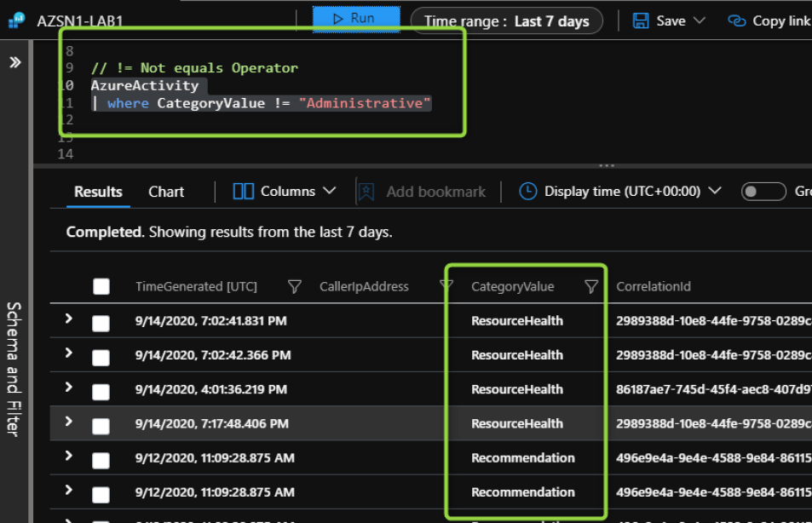Click the "Administrative" string in the query
812x523 pixels.
(365, 103)
